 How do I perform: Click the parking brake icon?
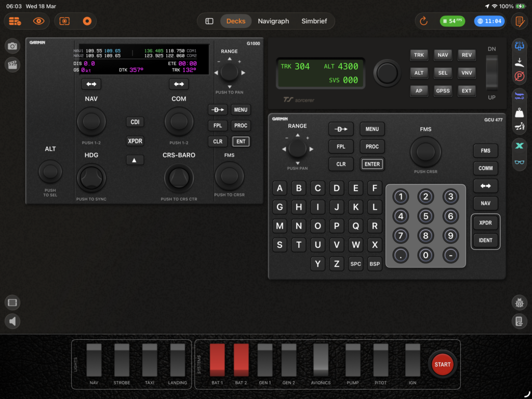click(x=519, y=76)
